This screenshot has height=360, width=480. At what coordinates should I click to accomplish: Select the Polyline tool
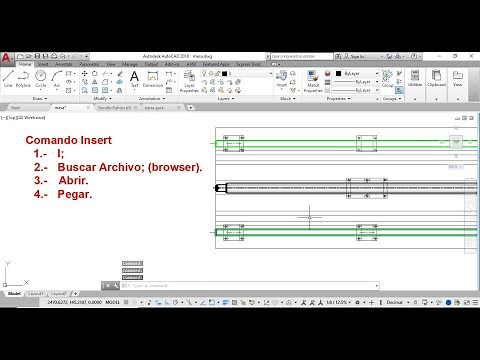coord(23,79)
